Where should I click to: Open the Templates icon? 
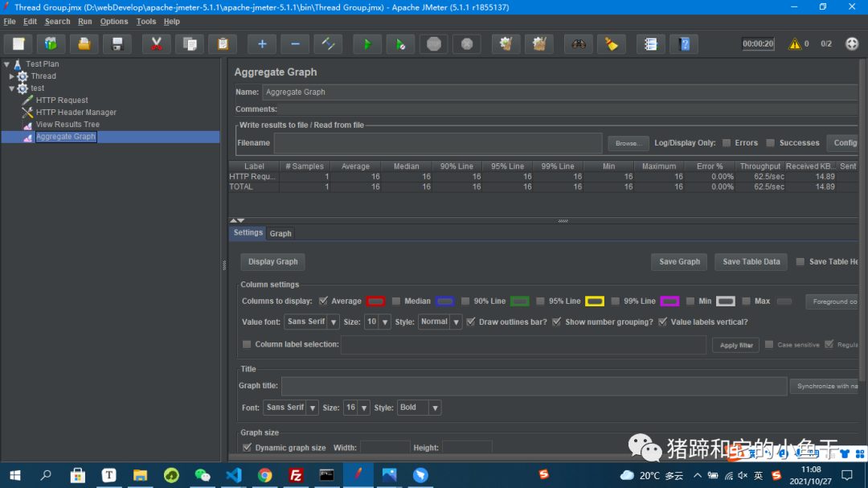click(x=51, y=43)
